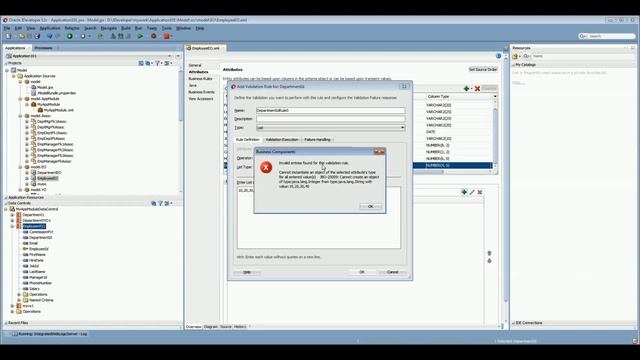This screenshot has height=360, width=640.
Task: Click the X delete icon in lower panel
Action: [x=480, y=192]
